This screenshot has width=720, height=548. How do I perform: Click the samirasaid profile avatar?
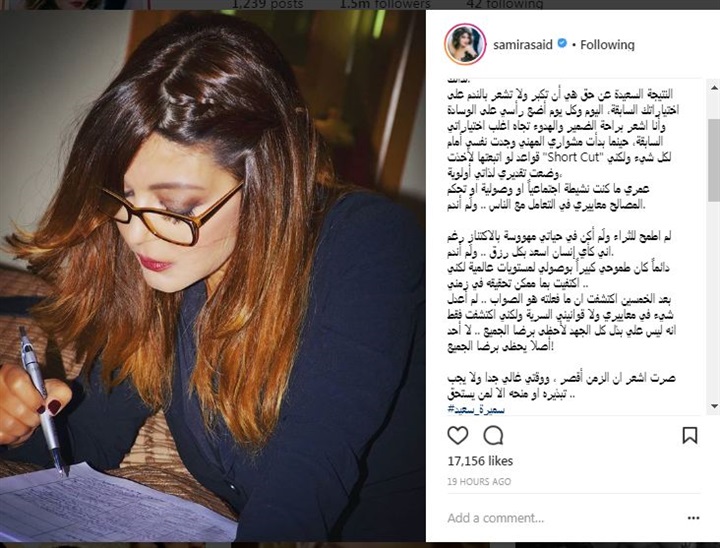coord(465,45)
